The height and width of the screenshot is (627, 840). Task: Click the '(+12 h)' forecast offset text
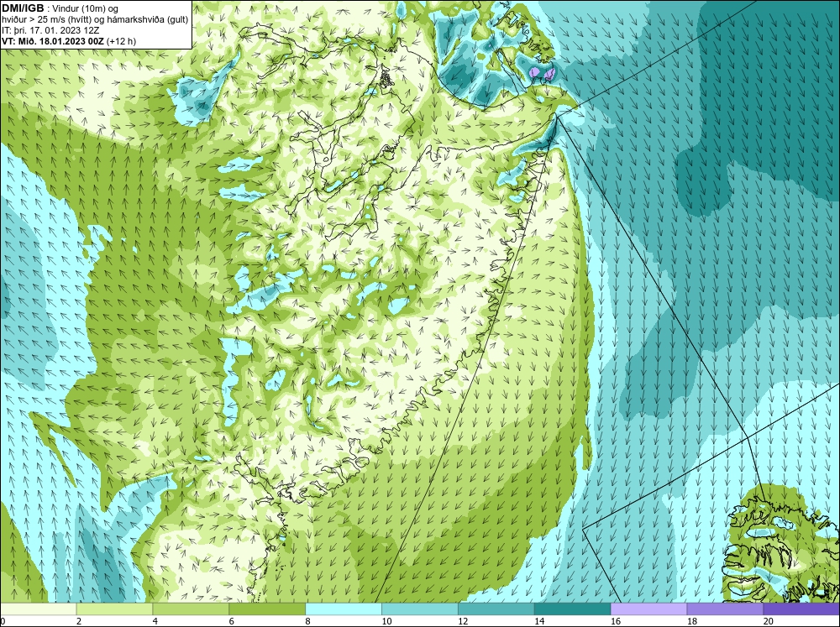(122, 41)
